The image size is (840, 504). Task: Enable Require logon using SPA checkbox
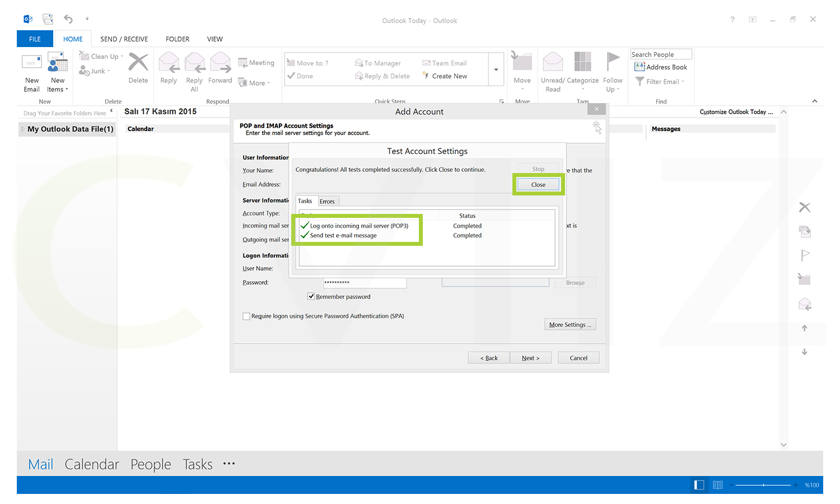pos(246,316)
